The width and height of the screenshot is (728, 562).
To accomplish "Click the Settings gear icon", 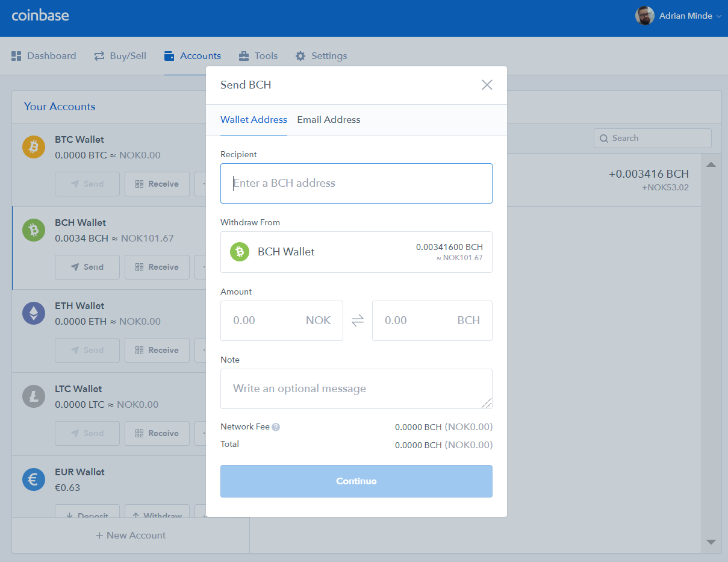I will click(300, 56).
